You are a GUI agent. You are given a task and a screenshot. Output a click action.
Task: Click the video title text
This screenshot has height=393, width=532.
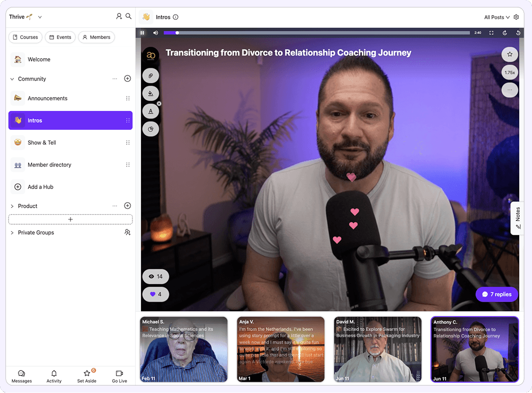coord(288,53)
